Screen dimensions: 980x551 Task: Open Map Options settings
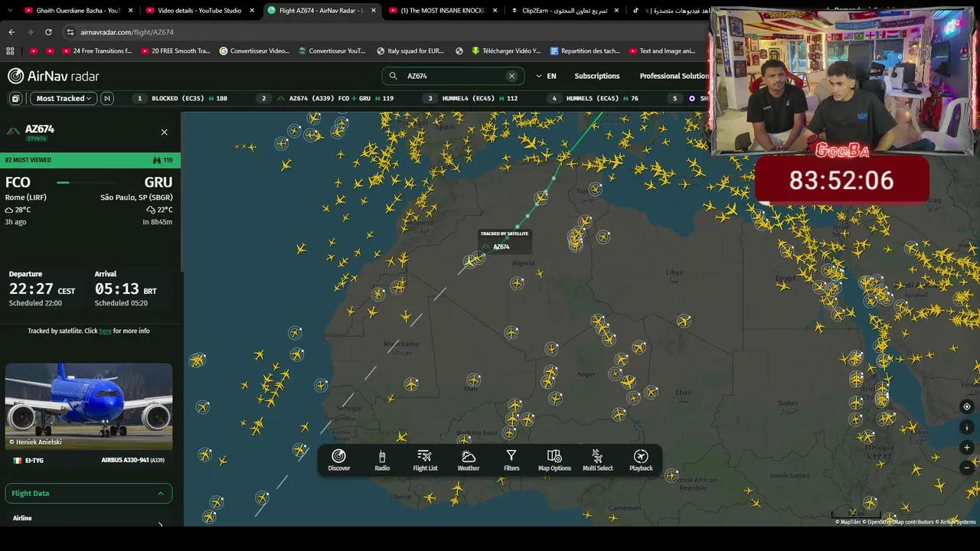[554, 461]
